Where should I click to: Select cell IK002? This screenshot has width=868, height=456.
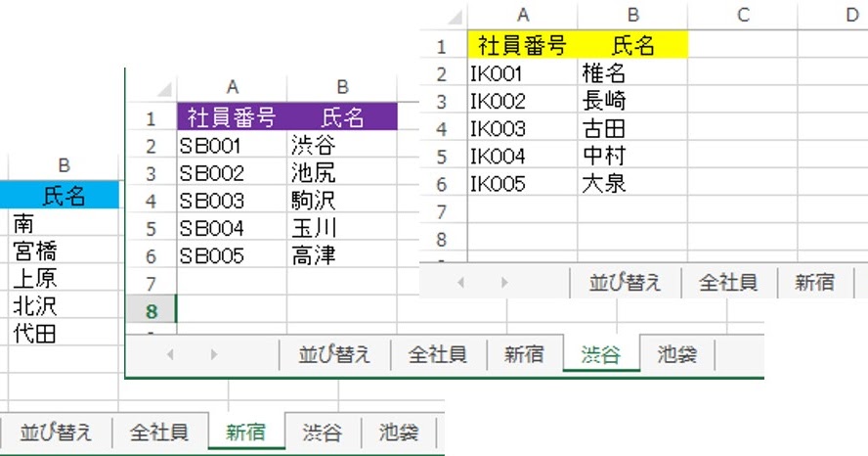(x=523, y=101)
